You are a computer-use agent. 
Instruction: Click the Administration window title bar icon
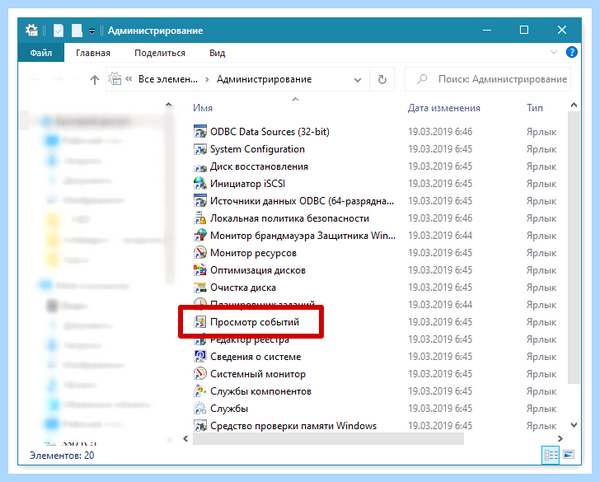[31, 30]
